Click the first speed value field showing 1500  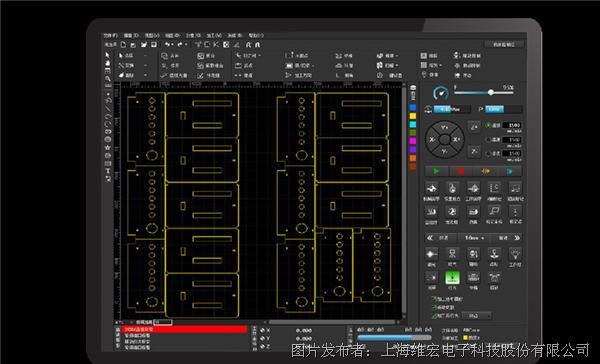(x=512, y=125)
